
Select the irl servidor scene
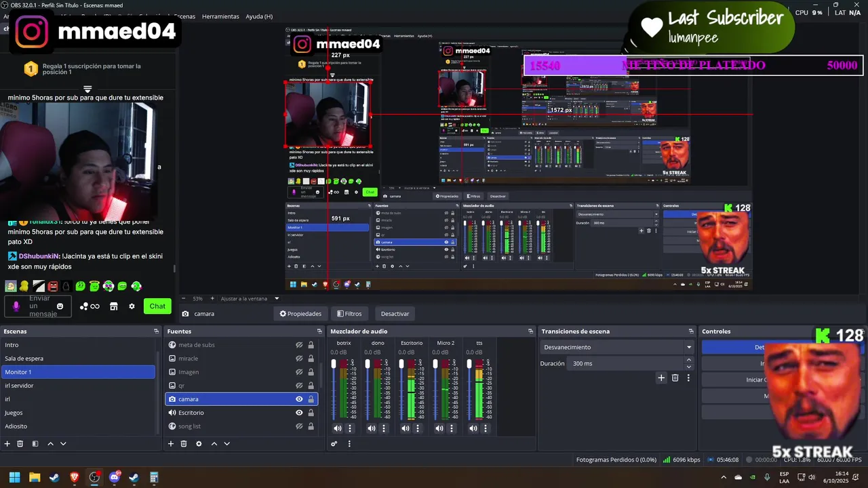pyautogui.click(x=78, y=386)
